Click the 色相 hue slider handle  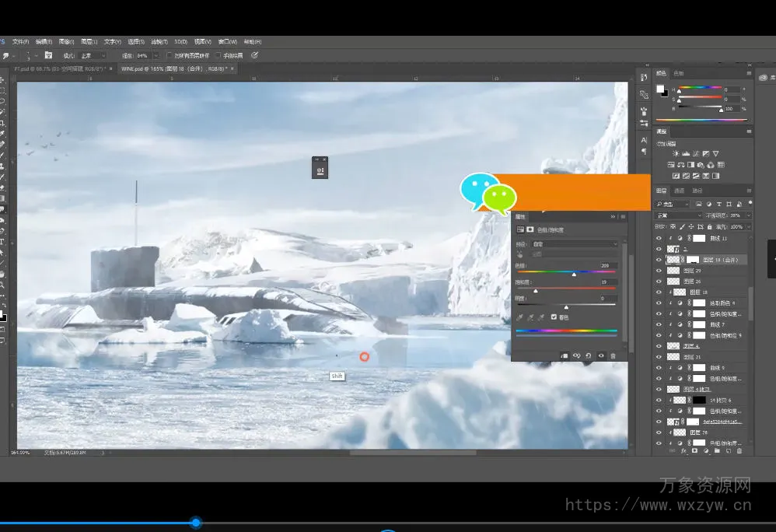pos(574,274)
